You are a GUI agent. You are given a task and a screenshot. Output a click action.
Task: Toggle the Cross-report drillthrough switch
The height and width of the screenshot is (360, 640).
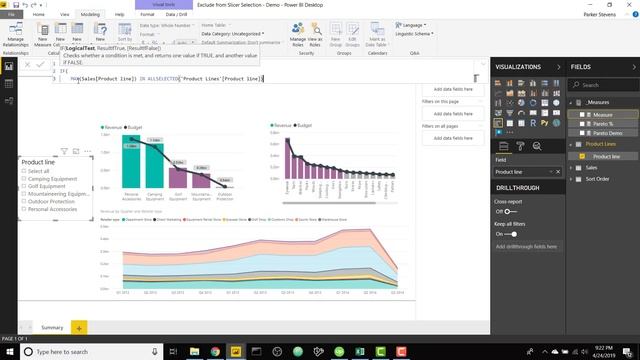pyautogui.click(x=510, y=211)
